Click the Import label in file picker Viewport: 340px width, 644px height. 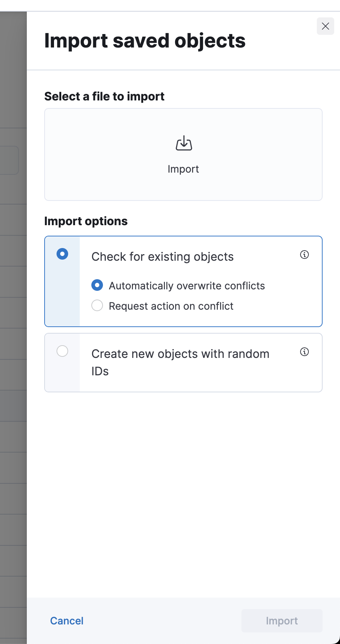tap(183, 169)
